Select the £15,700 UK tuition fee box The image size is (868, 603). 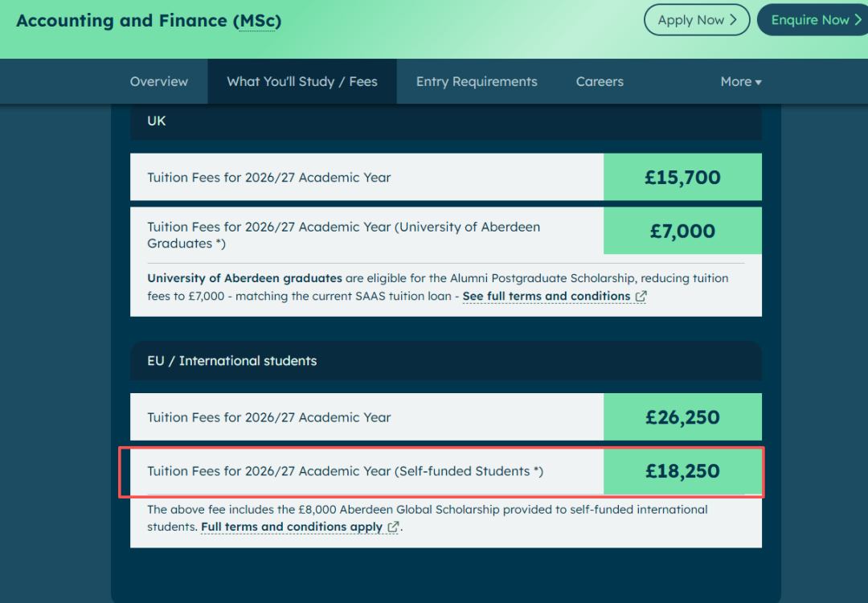click(x=682, y=177)
